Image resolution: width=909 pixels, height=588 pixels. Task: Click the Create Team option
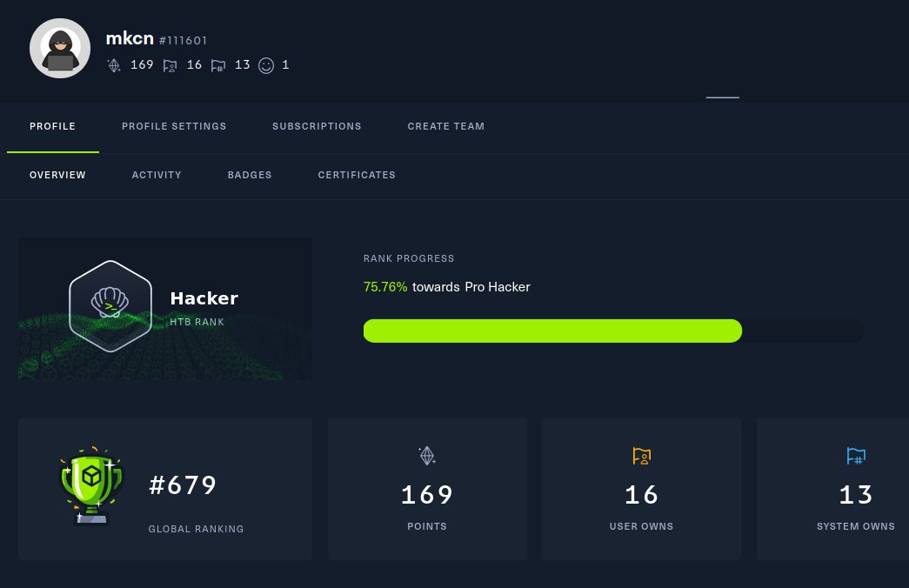pos(446,126)
